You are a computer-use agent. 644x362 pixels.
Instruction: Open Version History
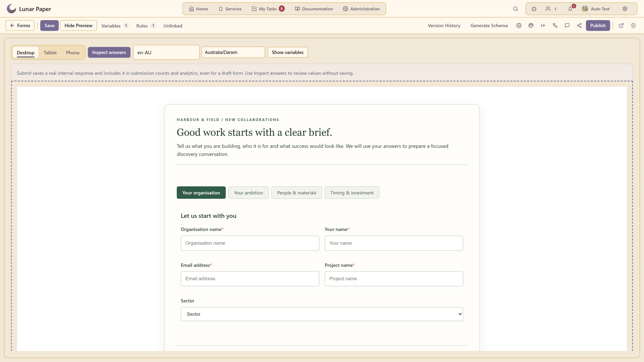[x=444, y=25]
